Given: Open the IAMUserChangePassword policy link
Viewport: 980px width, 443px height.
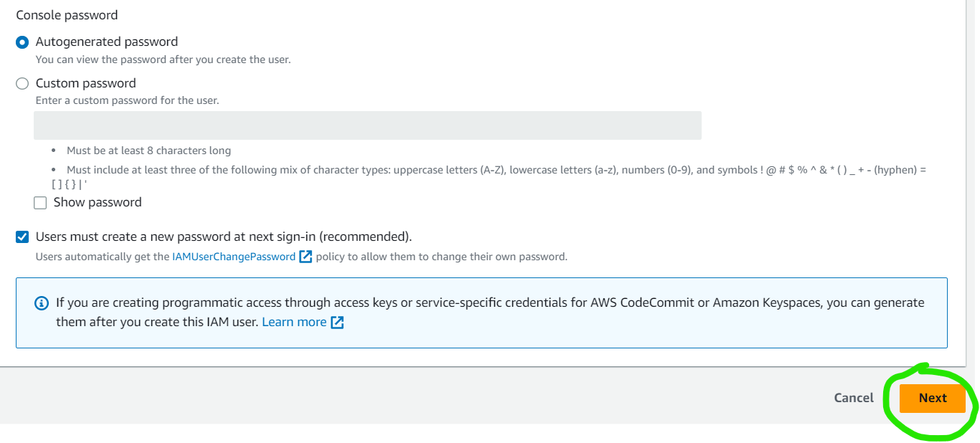Looking at the screenshot, I should pyautogui.click(x=234, y=257).
